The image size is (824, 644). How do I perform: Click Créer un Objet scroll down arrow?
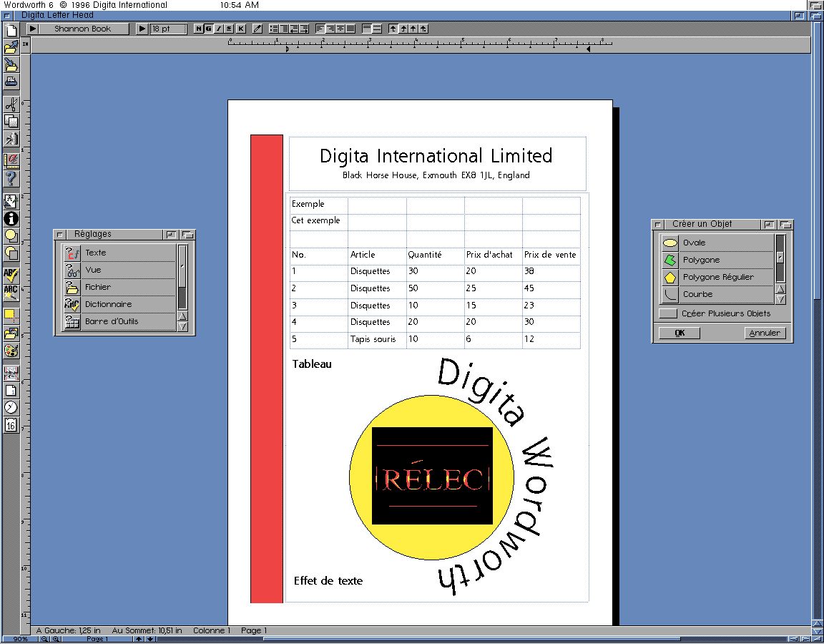click(780, 299)
